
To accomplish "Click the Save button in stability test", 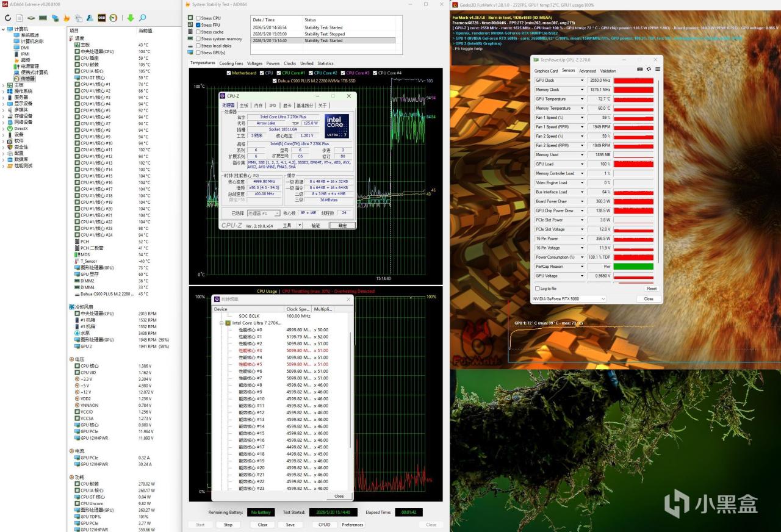I will 290,525.
